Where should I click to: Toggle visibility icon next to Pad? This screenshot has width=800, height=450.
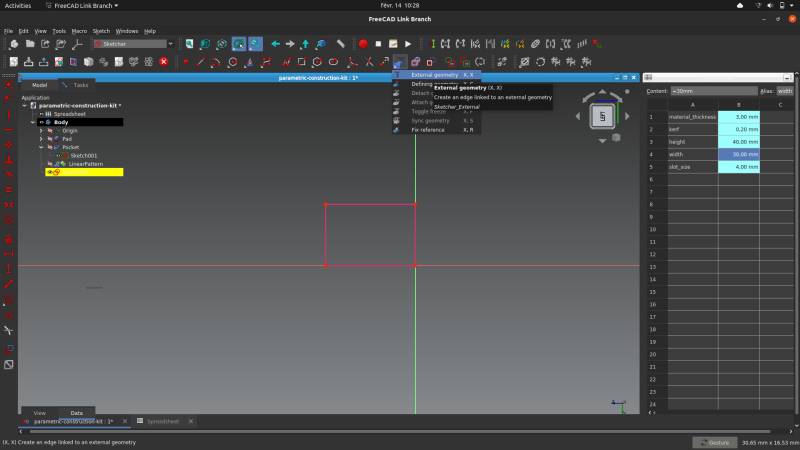[50, 139]
